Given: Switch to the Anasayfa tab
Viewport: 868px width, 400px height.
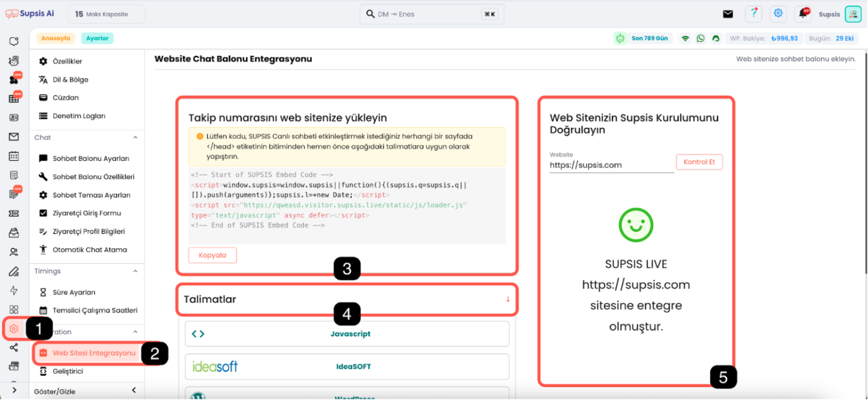Looking at the screenshot, I should point(55,39).
